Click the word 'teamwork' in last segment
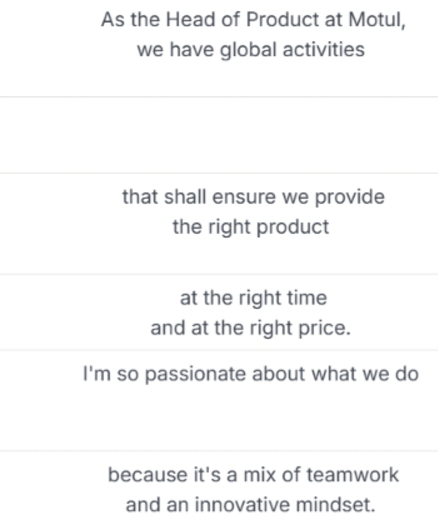Image resolution: width=438 pixels, height=526 pixels. click(x=353, y=475)
